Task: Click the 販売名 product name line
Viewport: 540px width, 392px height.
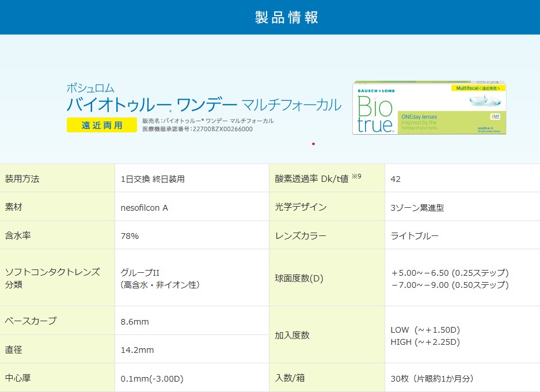Action: (x=208, y=120)
